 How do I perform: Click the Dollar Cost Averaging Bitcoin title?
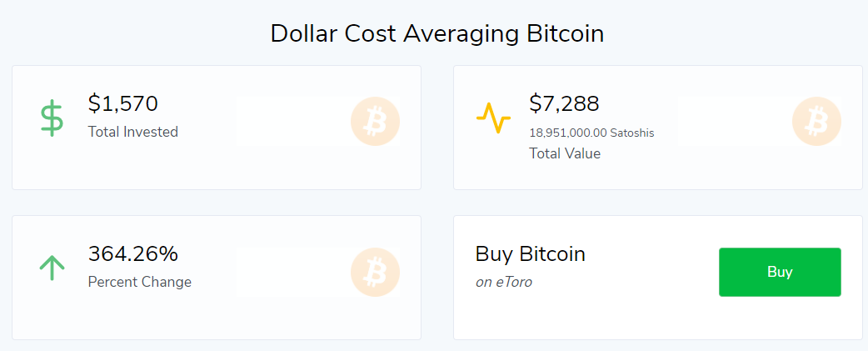pos(436,34)
